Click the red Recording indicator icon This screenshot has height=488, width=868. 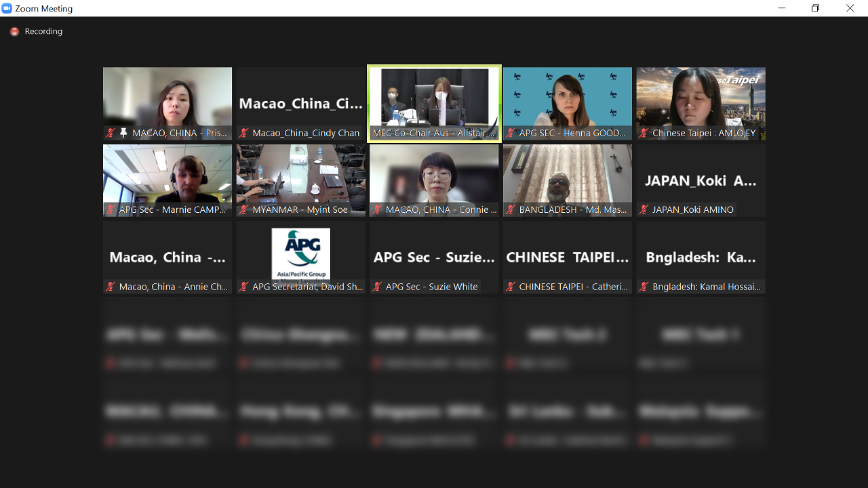coord(14,32)
